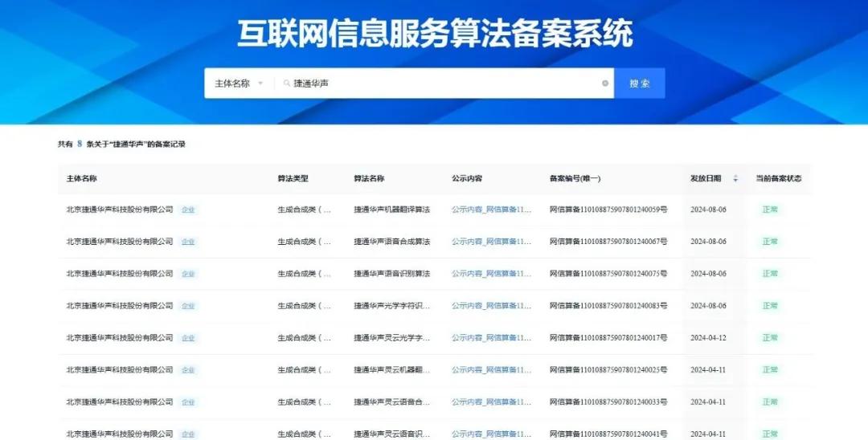Select algorithm name 捷通华声语音识别算法
Screen dimensions: 868x440
pyautogui.click(x=391, y=274)
